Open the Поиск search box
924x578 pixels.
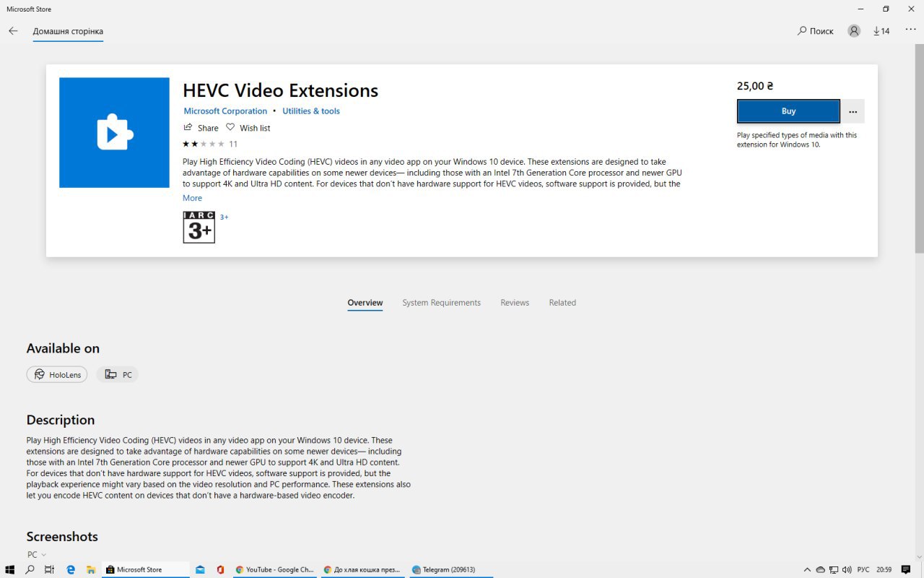[x=816, y=31]
